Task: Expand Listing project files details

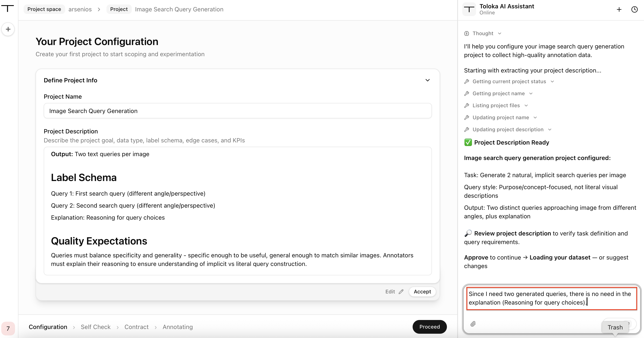Action: click(x=526, y=106)
